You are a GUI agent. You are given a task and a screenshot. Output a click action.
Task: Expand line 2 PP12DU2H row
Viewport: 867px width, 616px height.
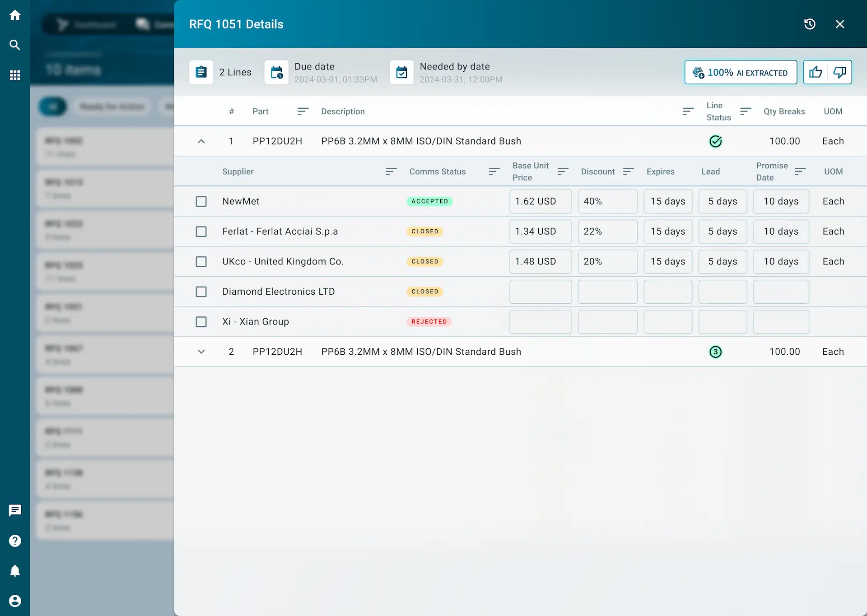click(x=201, y=352)
